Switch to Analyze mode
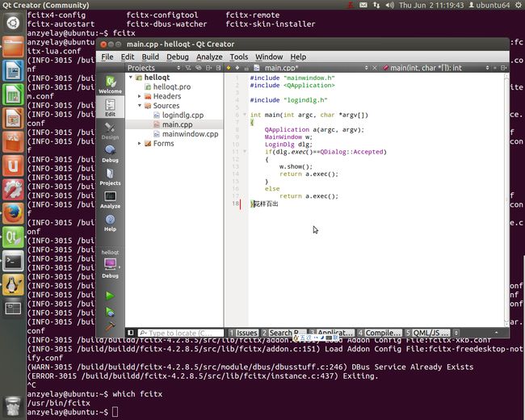This screenshot has height=420, width=525. (x=110, y=199)
